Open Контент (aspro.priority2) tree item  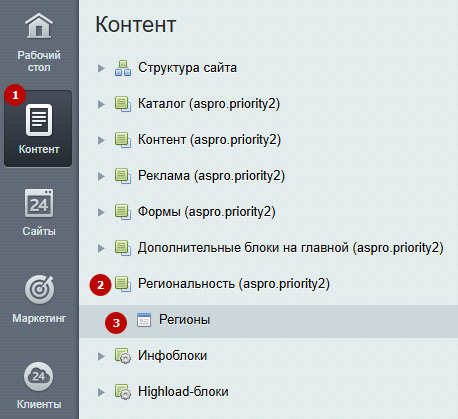point(209,140)
